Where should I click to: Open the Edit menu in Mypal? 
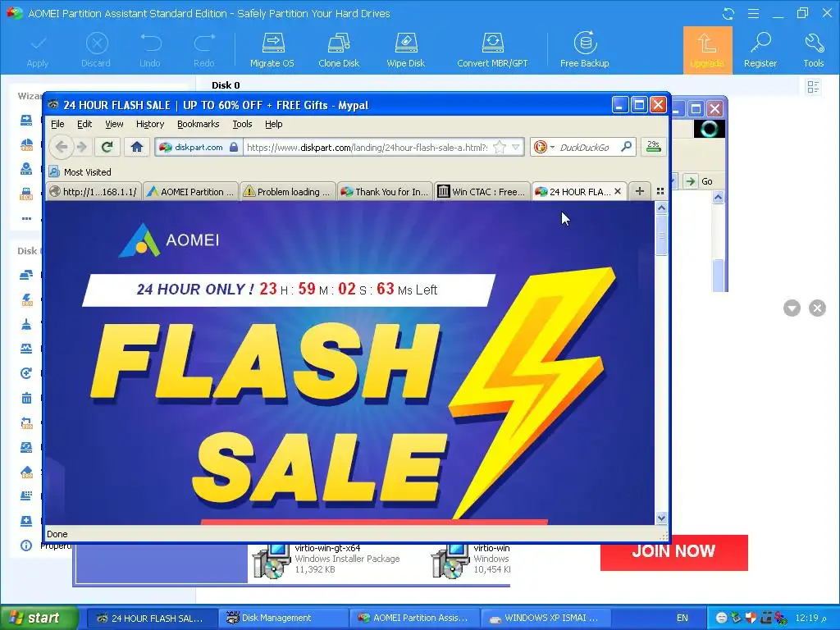(84, 124)
